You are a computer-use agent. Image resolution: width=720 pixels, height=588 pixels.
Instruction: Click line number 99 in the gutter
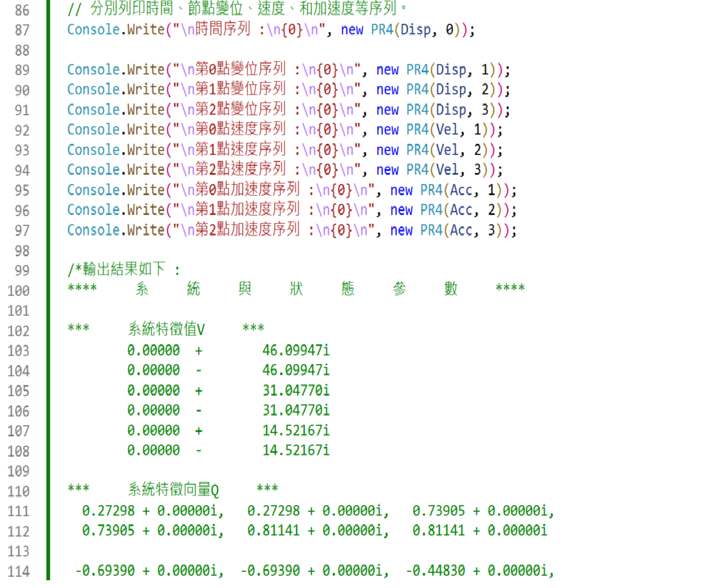pos(22,271)
